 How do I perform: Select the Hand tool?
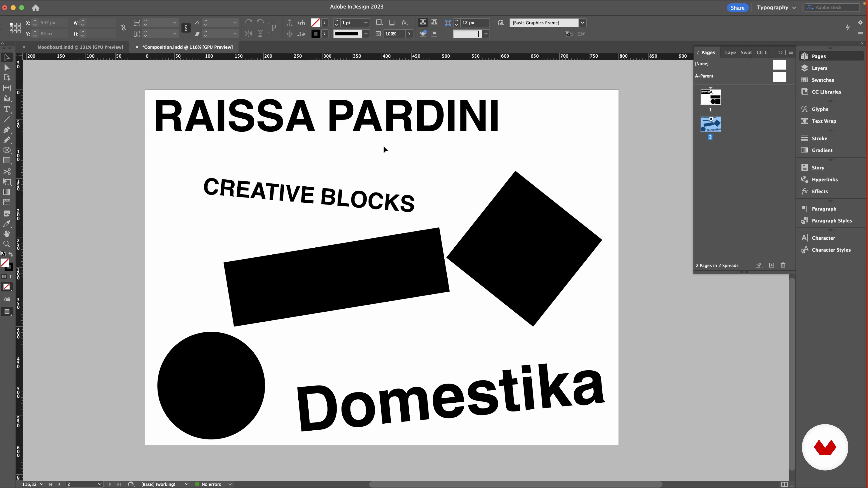click(6, 234)
